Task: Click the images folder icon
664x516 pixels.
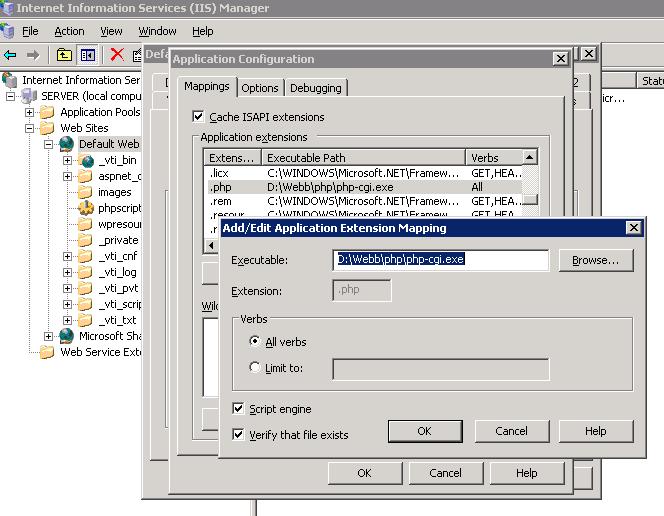Action: [85, 192]
